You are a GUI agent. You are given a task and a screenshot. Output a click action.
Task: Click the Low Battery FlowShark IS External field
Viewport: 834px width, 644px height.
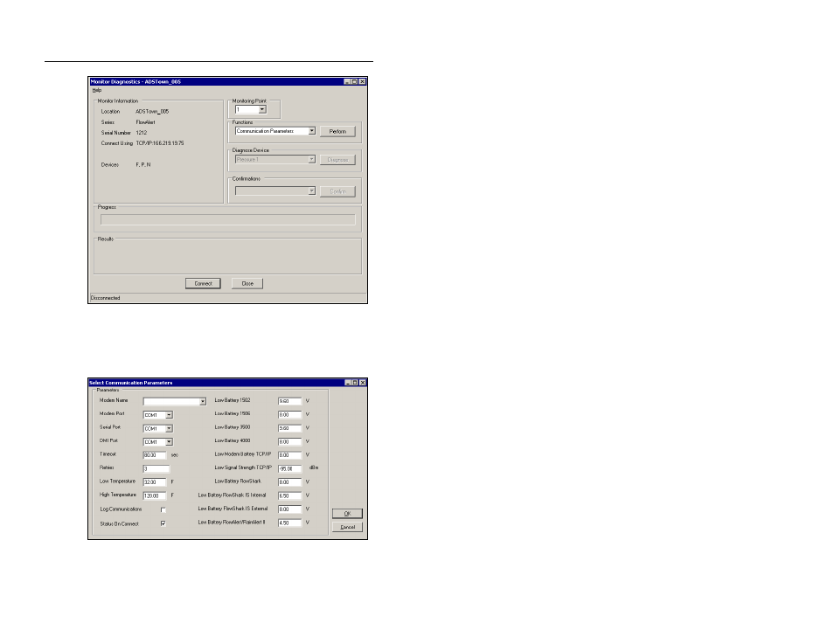(290, 509)
